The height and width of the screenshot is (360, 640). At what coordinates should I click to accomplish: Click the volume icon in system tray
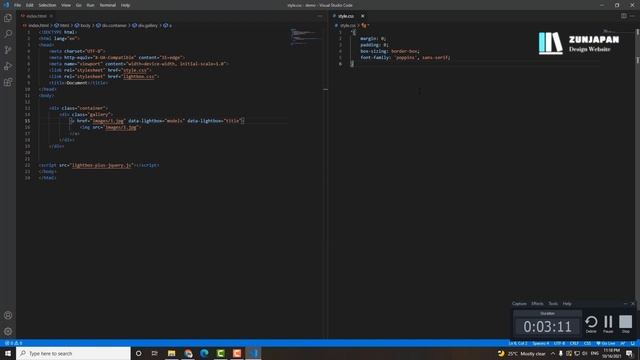(x=585, y=353)
